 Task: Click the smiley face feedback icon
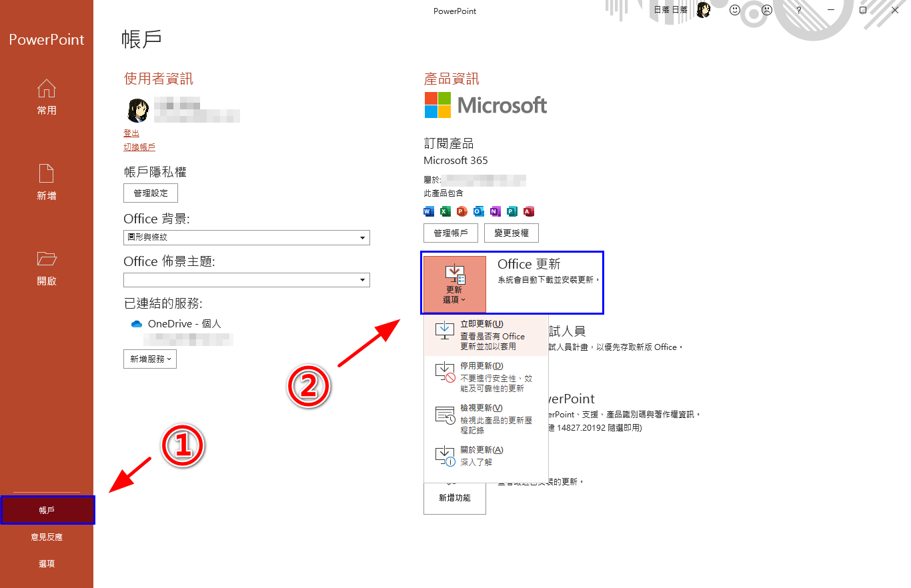point(735,10)
